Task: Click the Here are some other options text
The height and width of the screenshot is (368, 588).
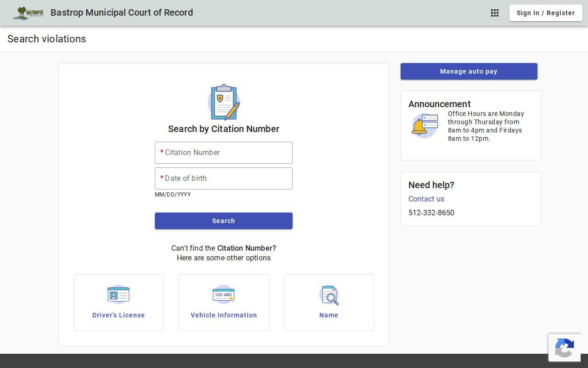Action: pyautogui.click(x=224, y=258)
